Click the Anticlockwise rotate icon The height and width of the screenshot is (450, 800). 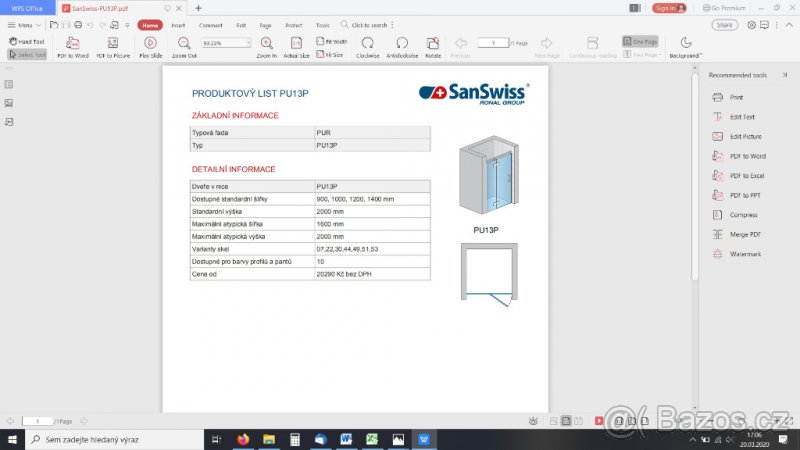pyautogui.click(x=402, y=43)
